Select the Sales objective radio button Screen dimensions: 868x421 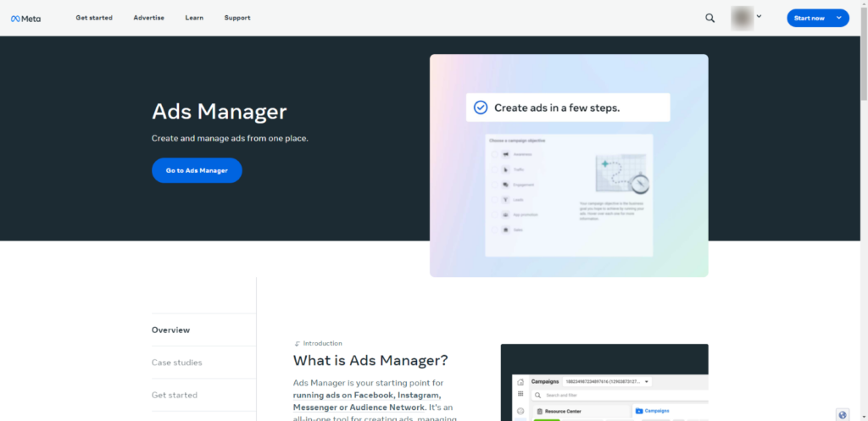(x=494, y=230)
